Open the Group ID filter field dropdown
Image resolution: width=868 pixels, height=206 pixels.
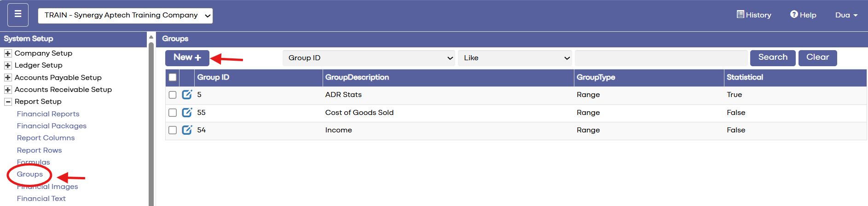pos(369,58)
